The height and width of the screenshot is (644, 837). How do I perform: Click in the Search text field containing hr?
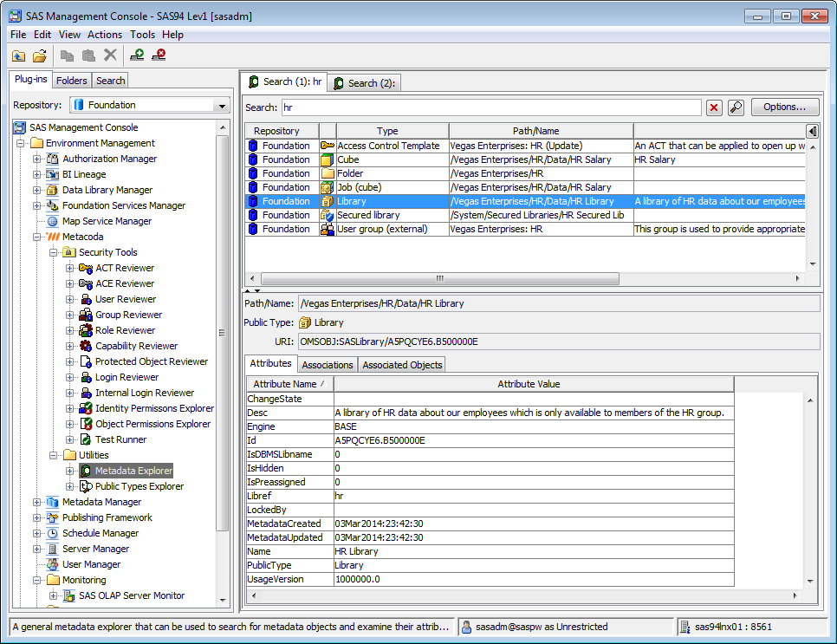[x=491, y=107]
